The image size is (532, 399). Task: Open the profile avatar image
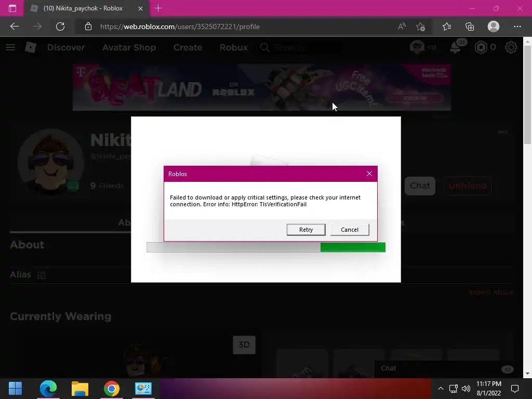[51, 162]
